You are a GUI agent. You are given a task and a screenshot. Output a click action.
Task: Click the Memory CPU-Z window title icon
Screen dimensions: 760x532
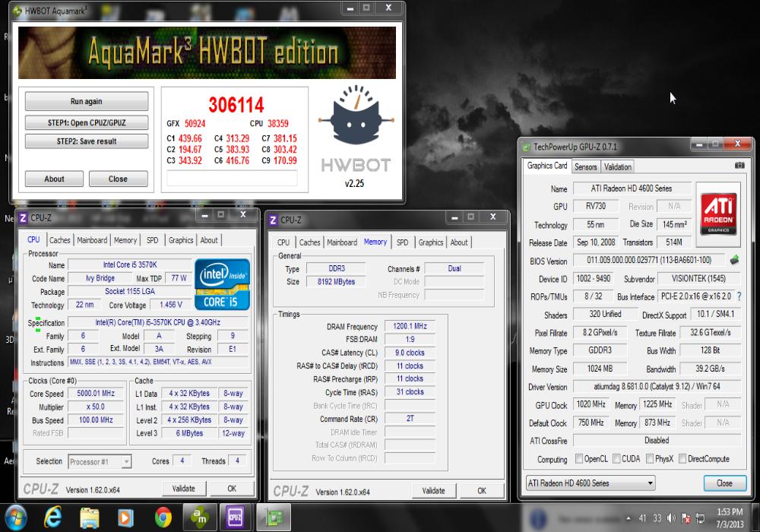point(273,220)
